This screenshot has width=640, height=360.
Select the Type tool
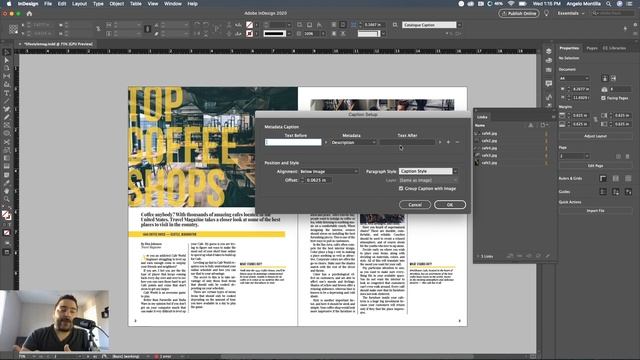point(7,93)
